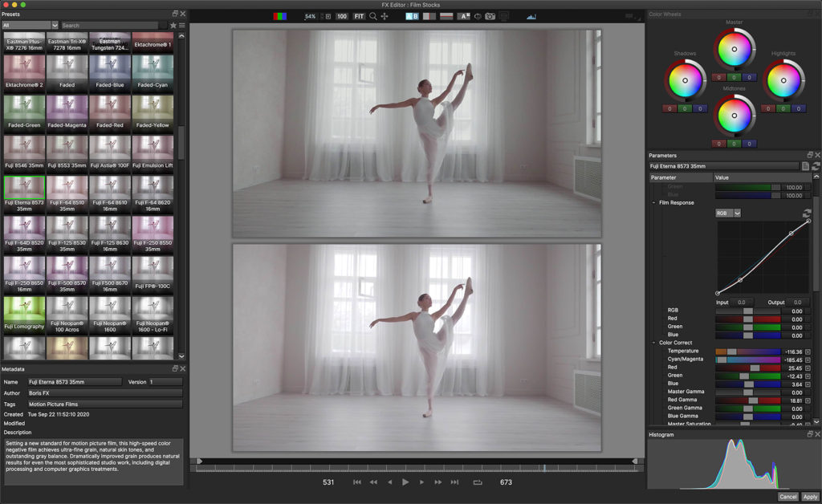Click the presets Search field

point(110,25)
